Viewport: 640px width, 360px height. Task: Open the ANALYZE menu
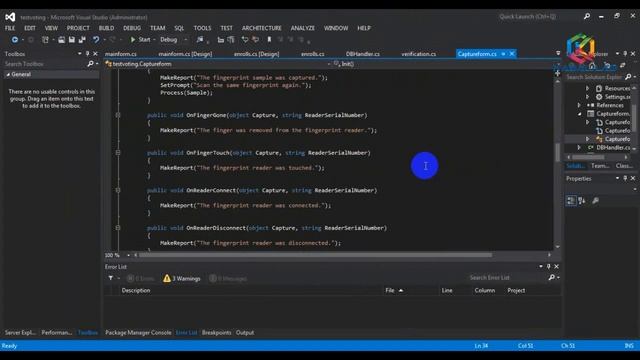(x=302, y=28)
